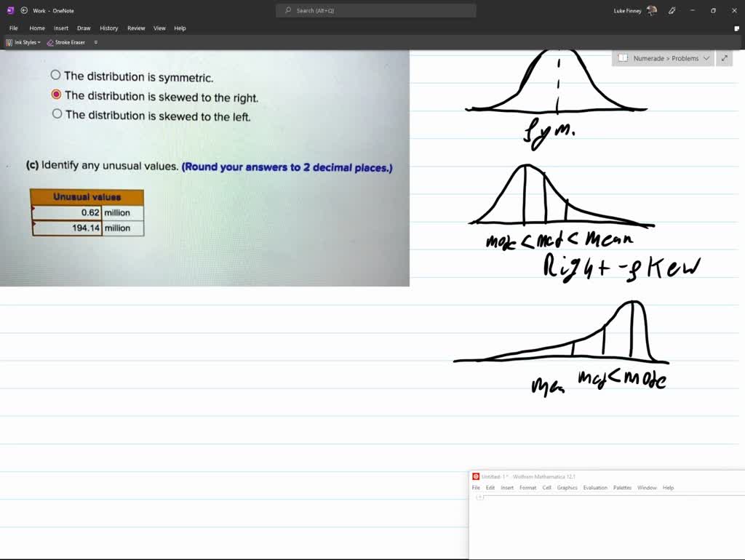Select 'The distribution is skewed to the left'
The image size is (745, 560).
point(55,113)
